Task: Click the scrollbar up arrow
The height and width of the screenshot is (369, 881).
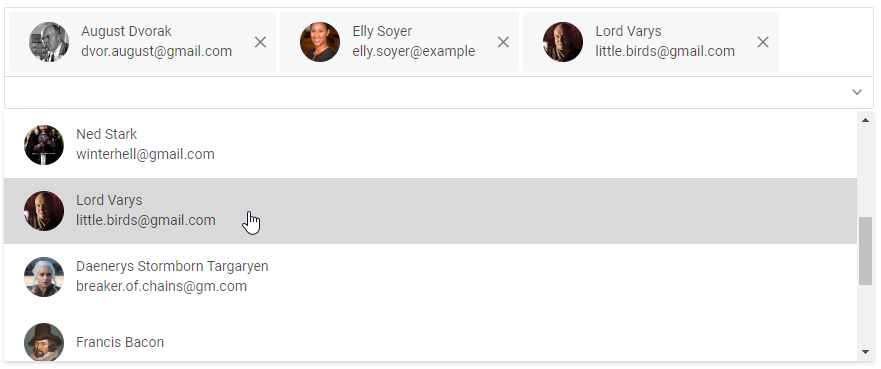Action: [865, 120]
